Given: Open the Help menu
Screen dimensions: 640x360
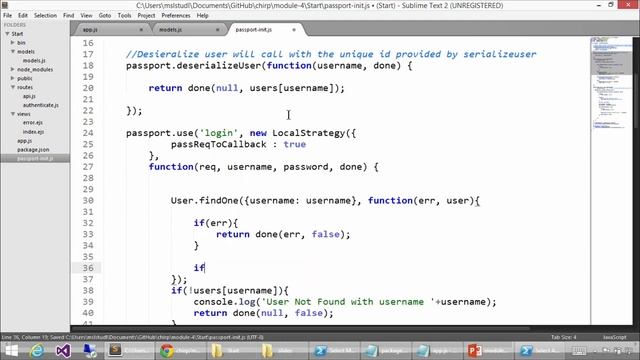Looking at the screenshot, I should coord(202,16).
